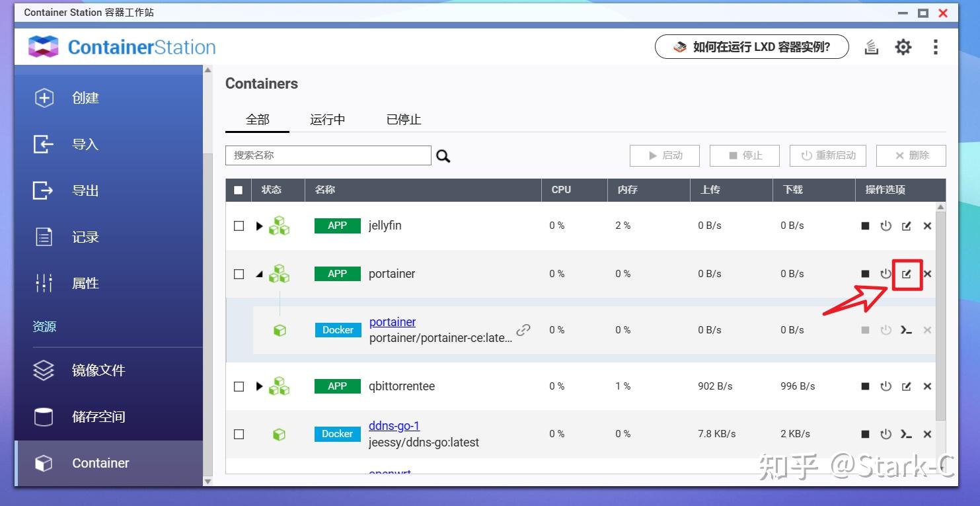Open the portainer container detail link

(x=392, y=321)
